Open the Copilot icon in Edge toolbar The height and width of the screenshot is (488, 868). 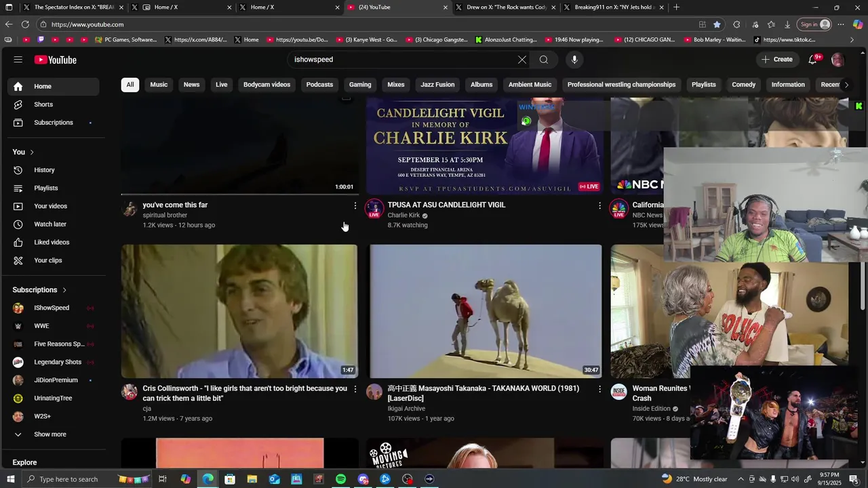[x=857, y=24]
